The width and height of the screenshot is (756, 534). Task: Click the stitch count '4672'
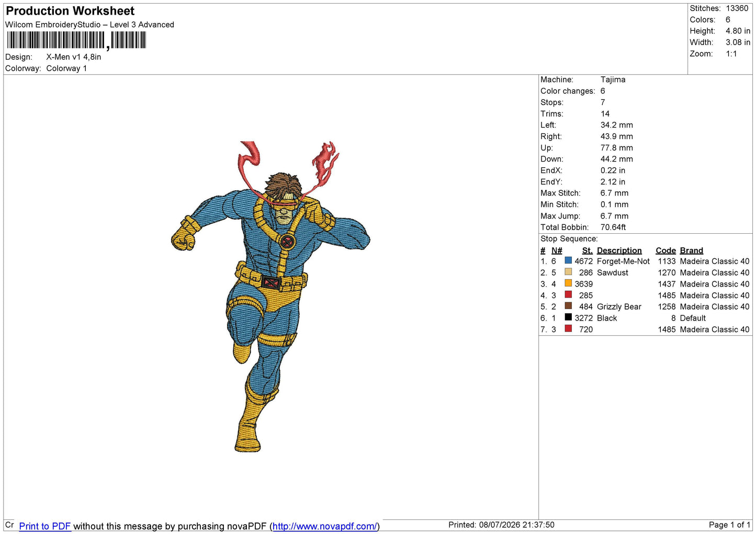583,261
